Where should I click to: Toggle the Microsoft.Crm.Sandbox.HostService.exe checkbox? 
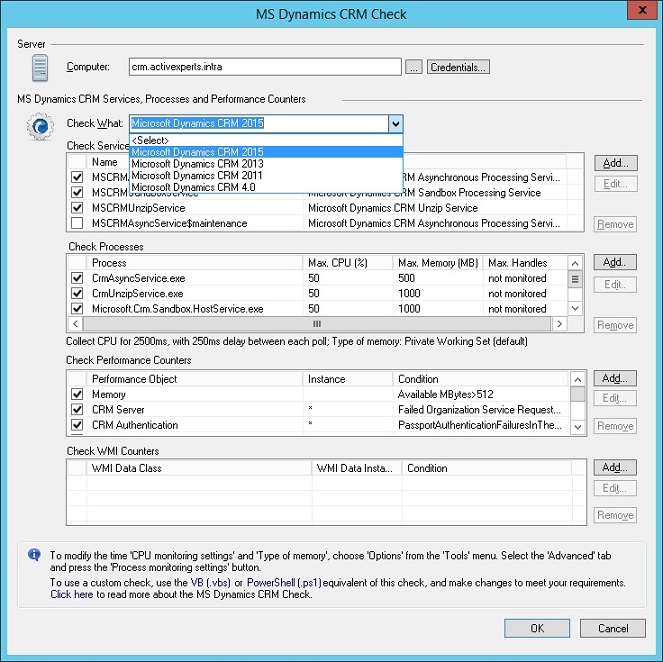point(77,309)
